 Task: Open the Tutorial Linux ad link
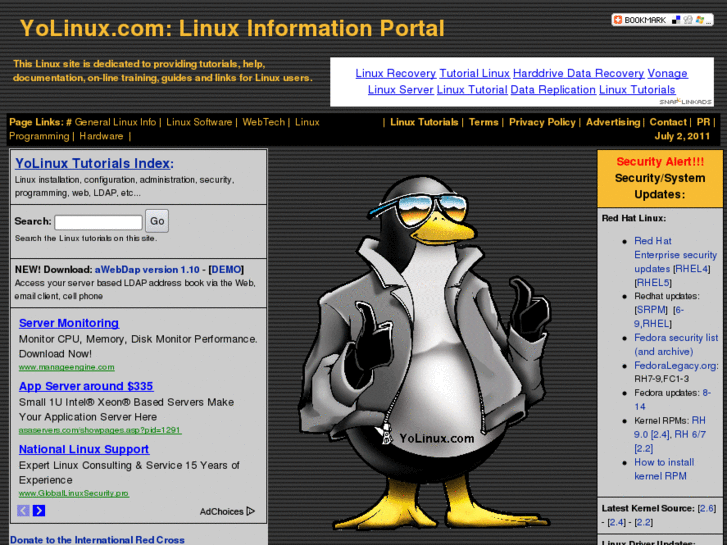pyautogui.click(x=474, y=73)
